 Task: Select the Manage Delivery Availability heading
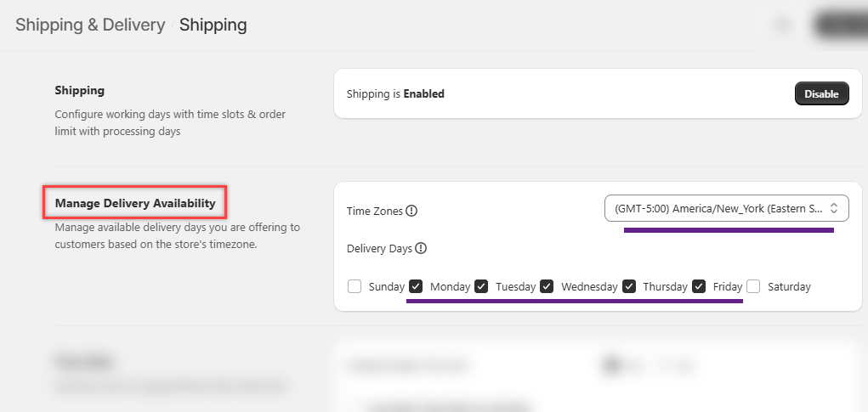tap(135, 203)
